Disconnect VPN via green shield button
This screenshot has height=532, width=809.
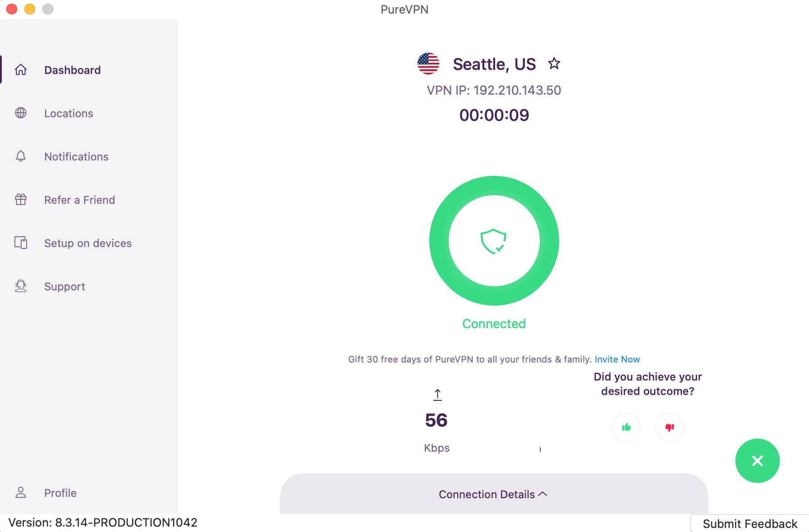tap(494, 241)
